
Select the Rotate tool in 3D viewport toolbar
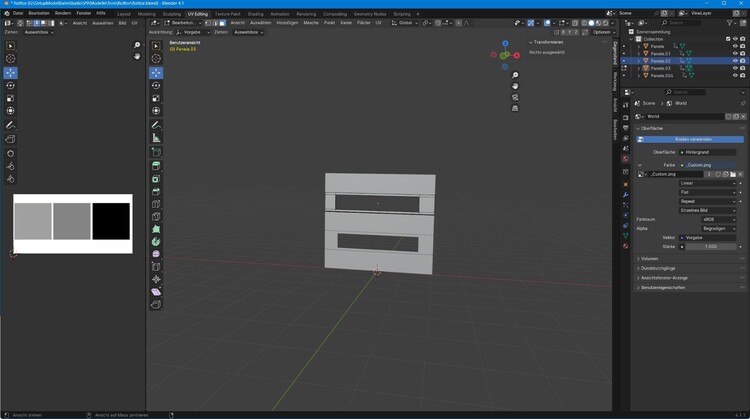pyautogui.click(x=156, y=85)
